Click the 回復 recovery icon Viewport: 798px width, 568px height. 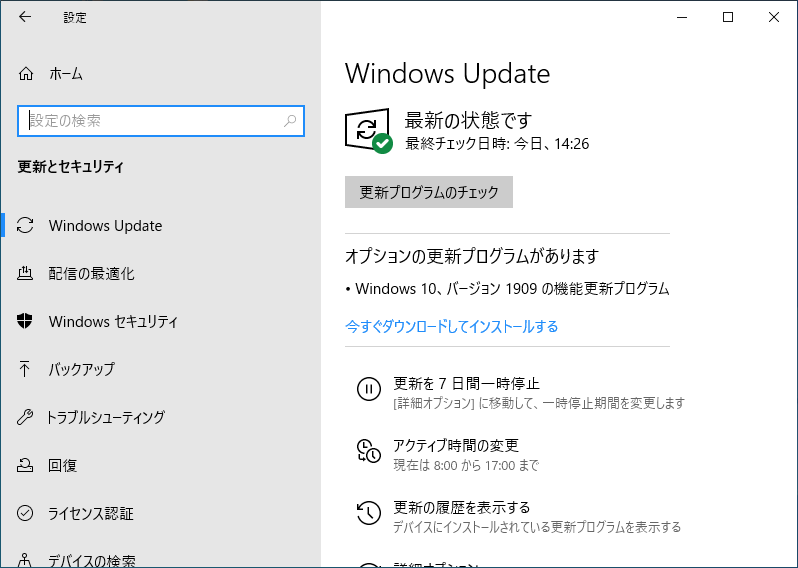[25, 465]
